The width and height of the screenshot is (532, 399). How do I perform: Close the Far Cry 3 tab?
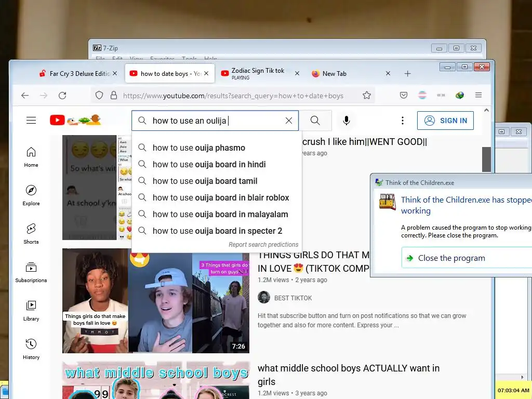click(x=115, y=73)
